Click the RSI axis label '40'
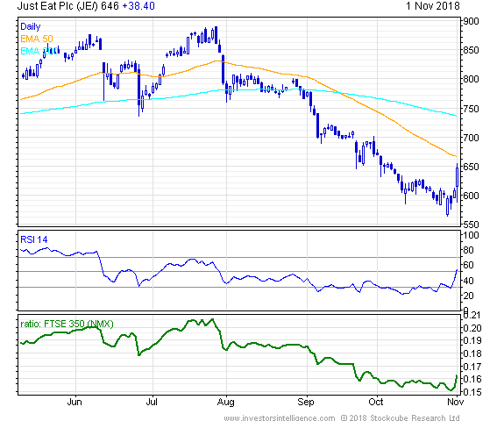The width and height of the screenshot is (504, 421). (468, 281)
